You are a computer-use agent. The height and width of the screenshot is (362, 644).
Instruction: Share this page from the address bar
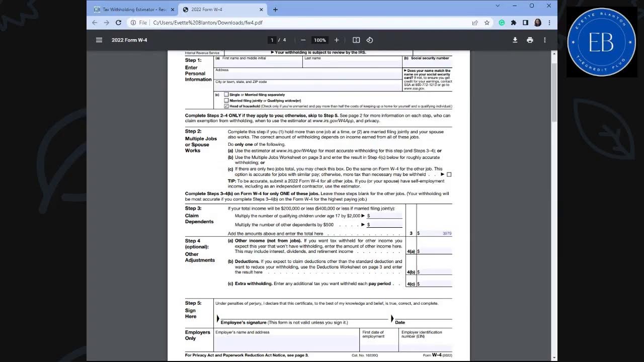(475, 23)
